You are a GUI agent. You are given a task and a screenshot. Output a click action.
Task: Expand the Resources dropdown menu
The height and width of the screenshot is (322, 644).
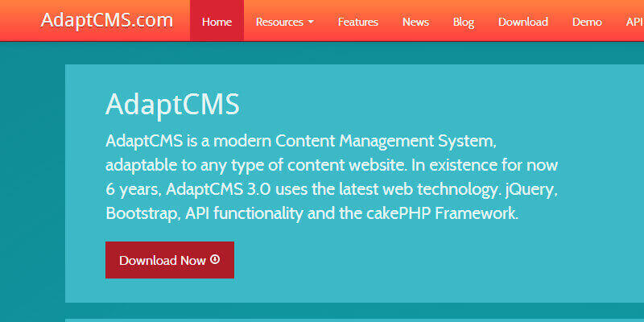coord(279,22)
